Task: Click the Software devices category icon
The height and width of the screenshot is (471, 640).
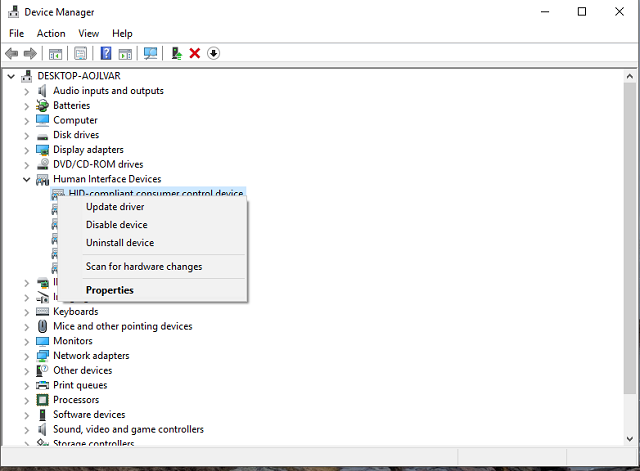Action: pos(42,415)
